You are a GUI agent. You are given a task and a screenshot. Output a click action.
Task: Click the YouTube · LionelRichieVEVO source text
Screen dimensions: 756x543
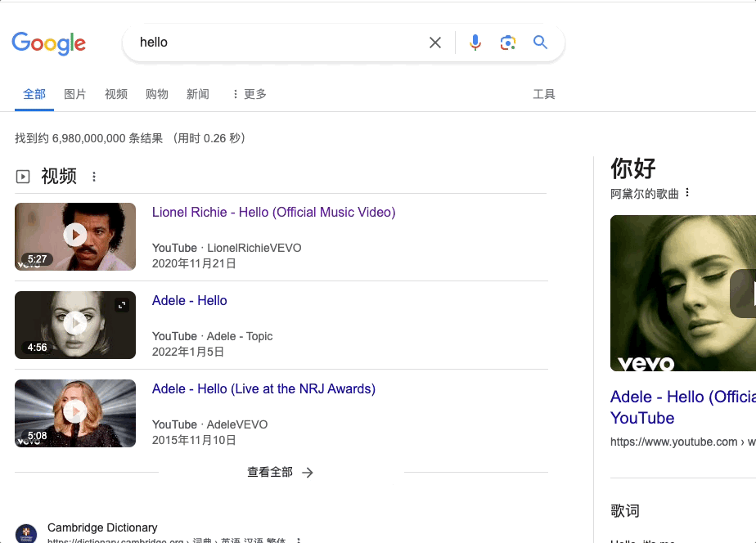227,248
